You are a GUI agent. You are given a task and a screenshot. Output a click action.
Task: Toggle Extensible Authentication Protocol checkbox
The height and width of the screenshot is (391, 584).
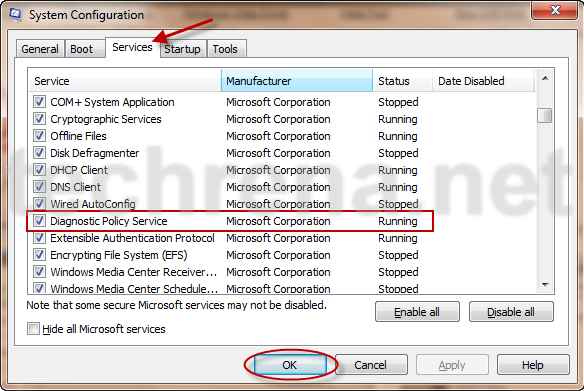pyautogui.click(x=39, y=238)
